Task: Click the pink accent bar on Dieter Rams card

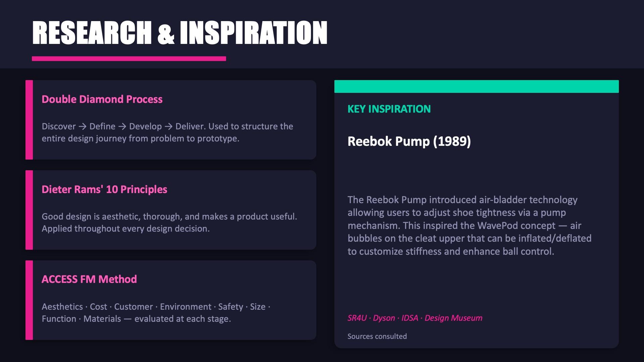Action: 29,210
